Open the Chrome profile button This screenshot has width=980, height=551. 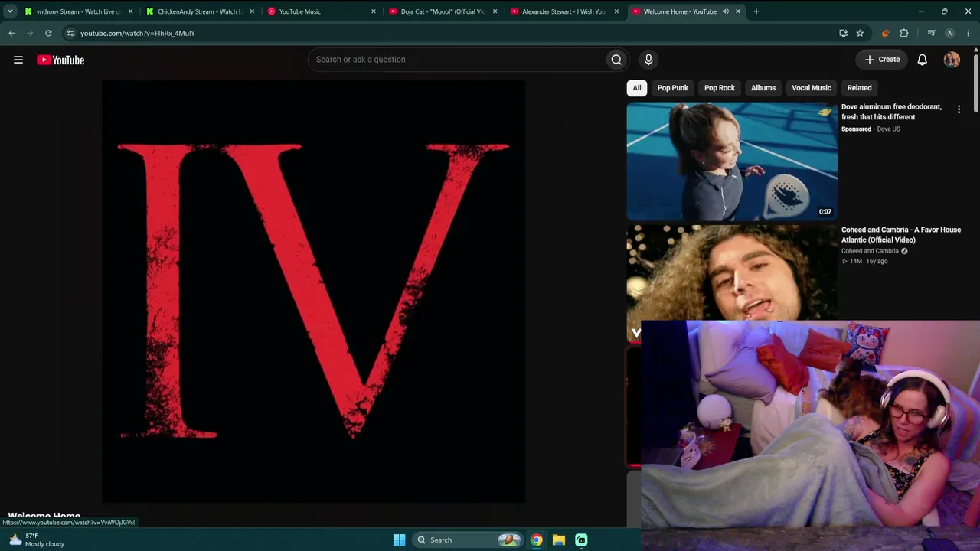click(x=950, y=34)
